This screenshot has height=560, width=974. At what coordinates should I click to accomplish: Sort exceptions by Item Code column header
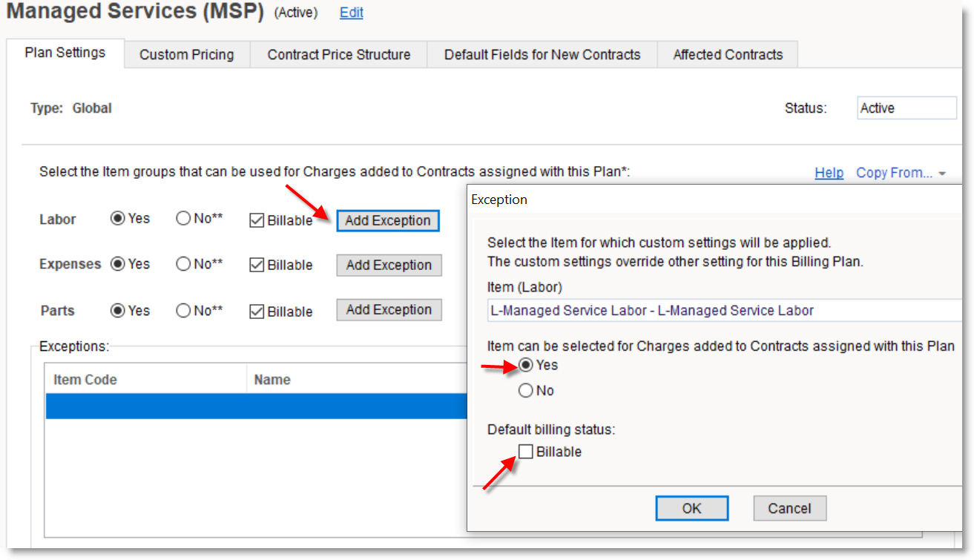85,380
